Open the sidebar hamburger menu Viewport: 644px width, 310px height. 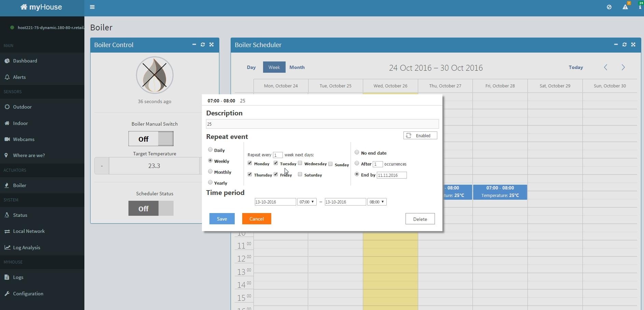tap(92, 7)
